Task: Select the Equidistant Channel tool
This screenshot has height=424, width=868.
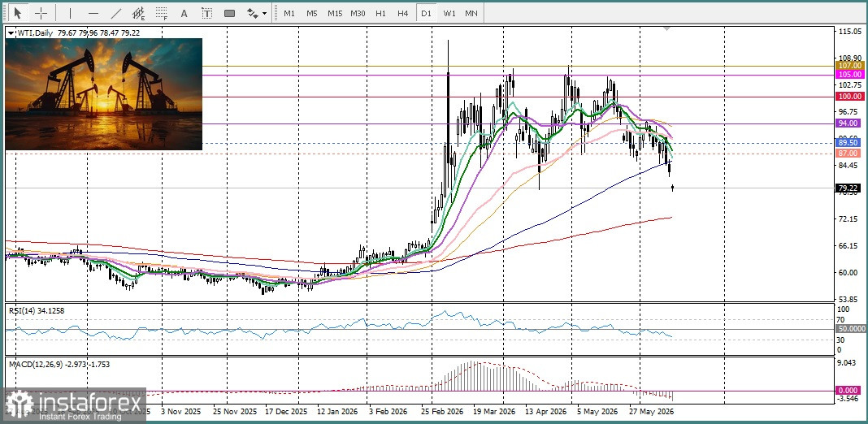Action: (139, 13)
